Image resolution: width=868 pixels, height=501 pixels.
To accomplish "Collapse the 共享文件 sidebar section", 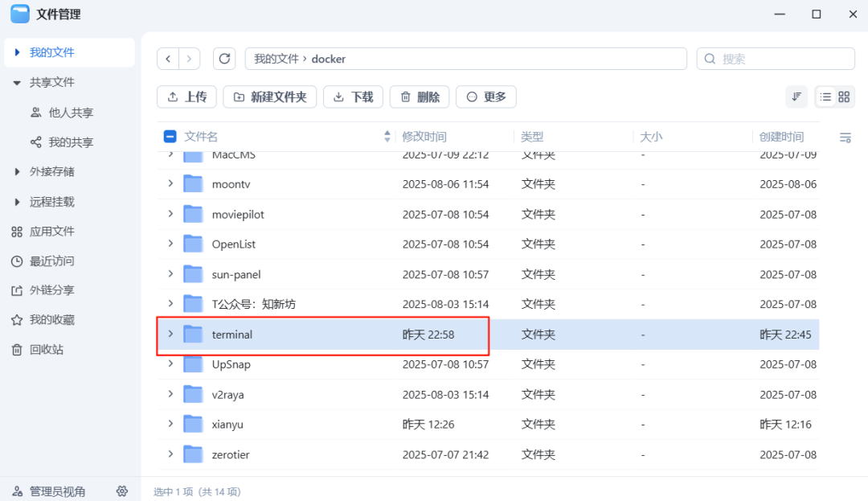I will (17, 82).
